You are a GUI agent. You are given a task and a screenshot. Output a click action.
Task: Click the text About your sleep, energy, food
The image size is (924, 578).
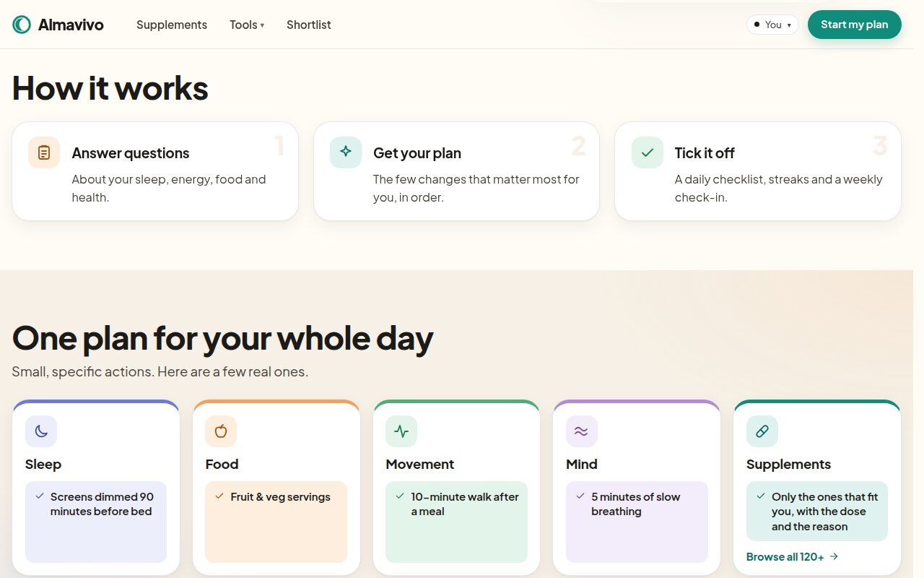tap(169, 188)
